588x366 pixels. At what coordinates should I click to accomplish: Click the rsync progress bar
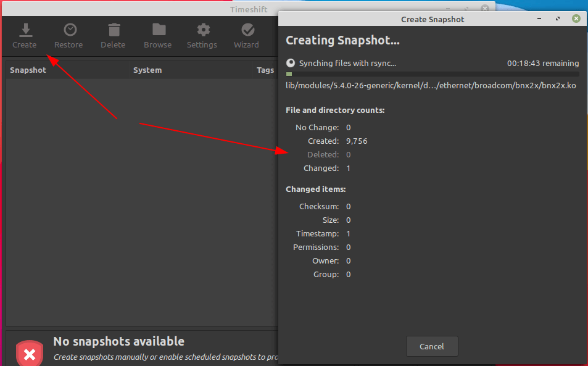(433, 74)
